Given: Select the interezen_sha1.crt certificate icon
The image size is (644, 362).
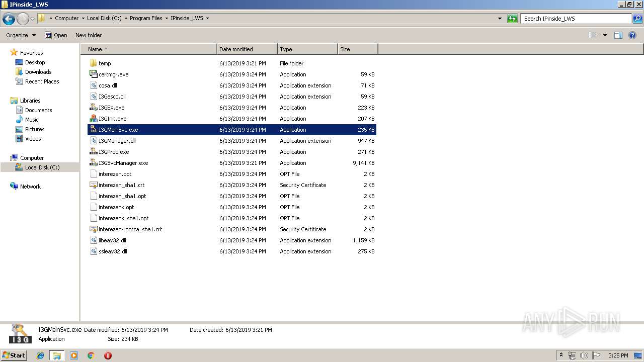Looking at the screenshot, I should tap(93, 185).
